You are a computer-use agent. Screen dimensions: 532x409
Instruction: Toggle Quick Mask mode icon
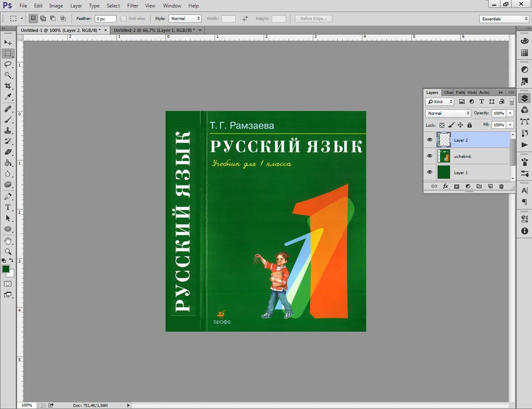pos(8,284)
